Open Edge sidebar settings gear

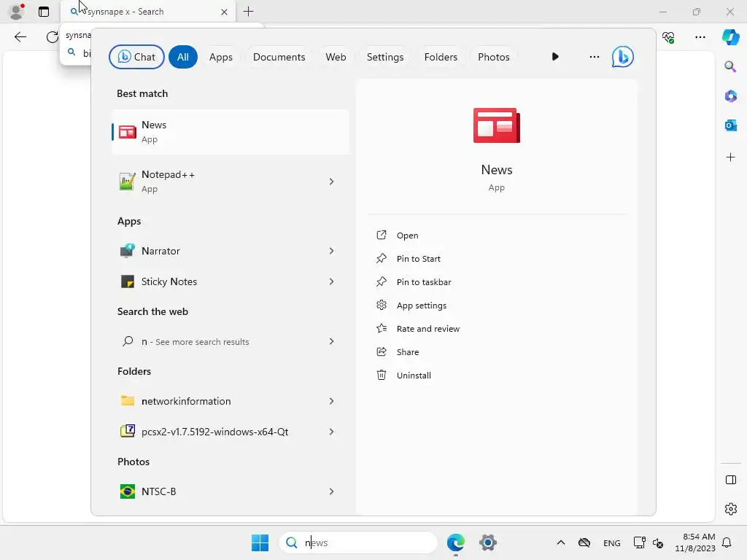click(x=730, y=509)
